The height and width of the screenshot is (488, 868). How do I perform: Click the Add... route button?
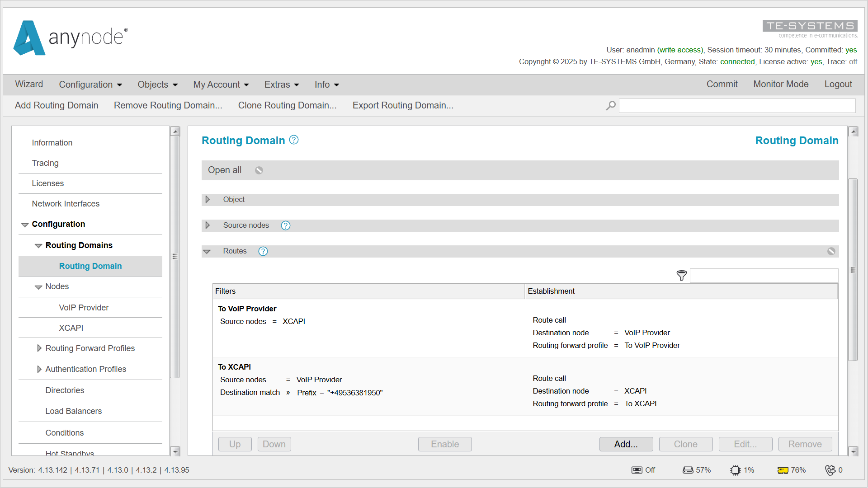pyautogui.click(x=626, y=444)
